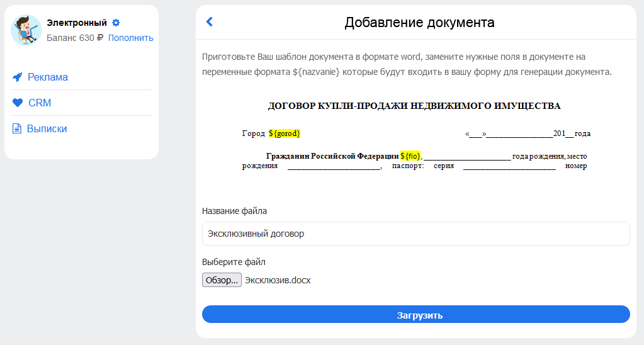Focus the Название файла text field

[x=415, y=234]
